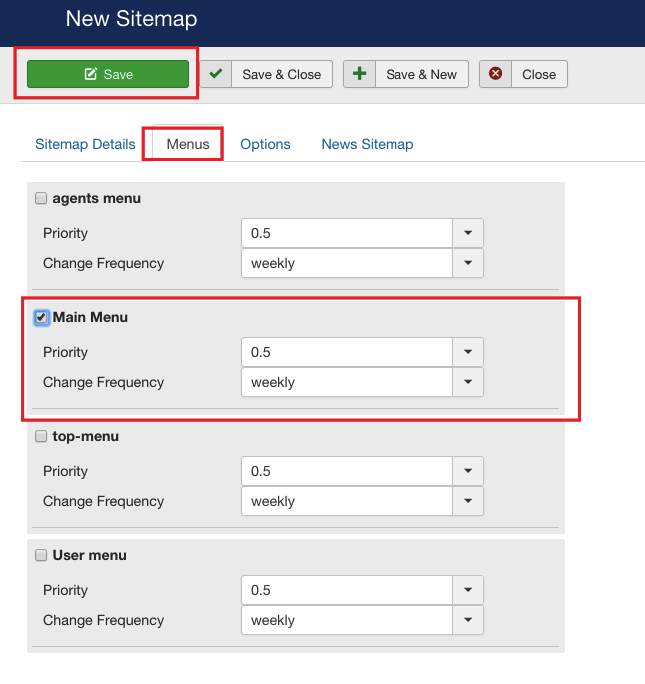
Task: Click the green plus icon for Save & New
Action: point(360,74)
